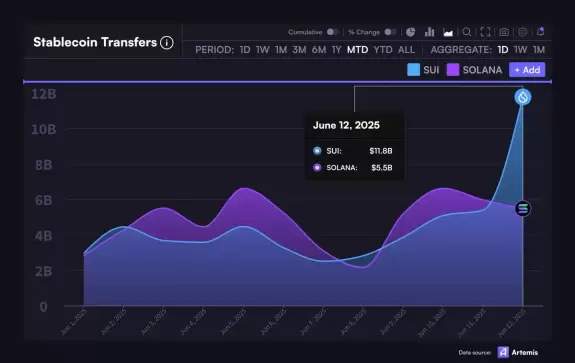Set aggregate to 1W
575x363 pixels.
520,50
